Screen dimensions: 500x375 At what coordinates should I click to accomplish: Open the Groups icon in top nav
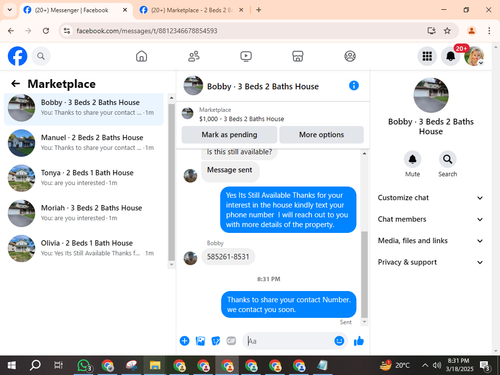(350, 56)
